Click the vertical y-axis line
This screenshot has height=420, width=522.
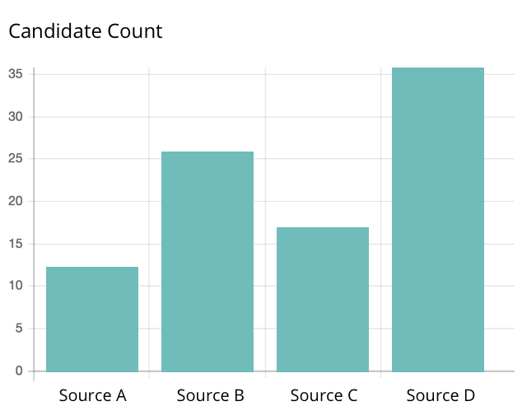[34, 222]
